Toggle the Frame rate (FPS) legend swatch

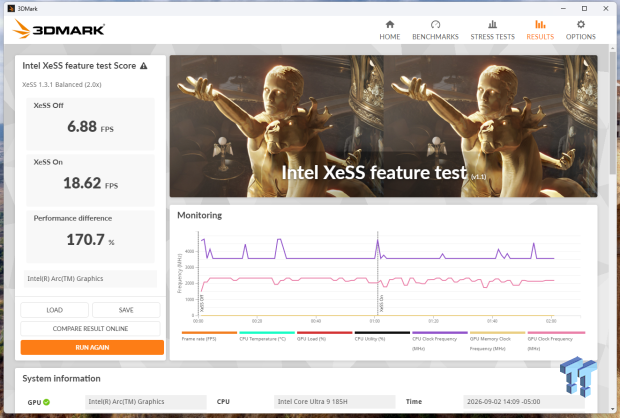pos(209,333)
